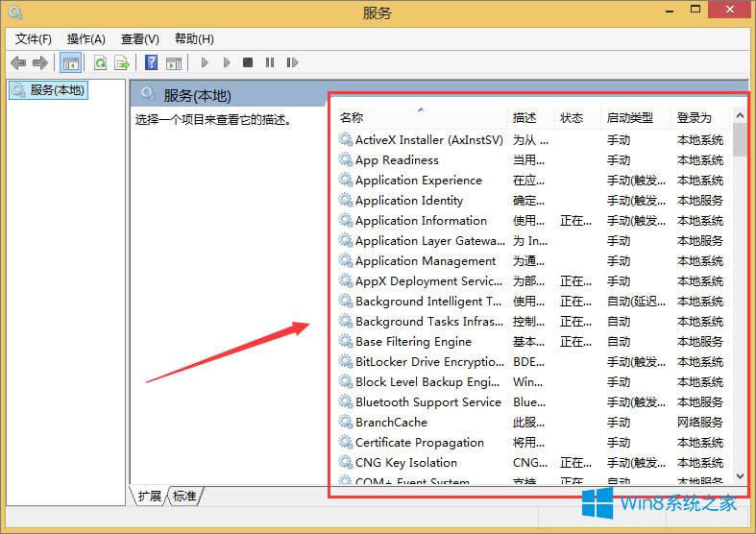The height and width of the screenshot is (534, 756).
Task: Maximize the 服务 window
Action: click(x=695, y=10)
